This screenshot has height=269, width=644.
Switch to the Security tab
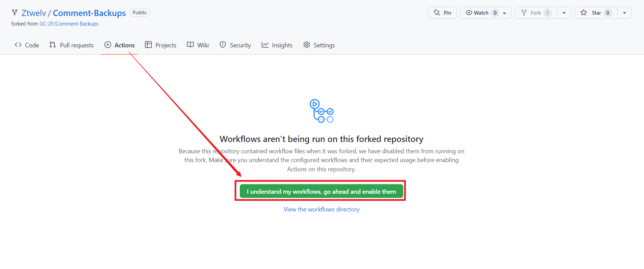pyautogui.click(x=235, y=45)
